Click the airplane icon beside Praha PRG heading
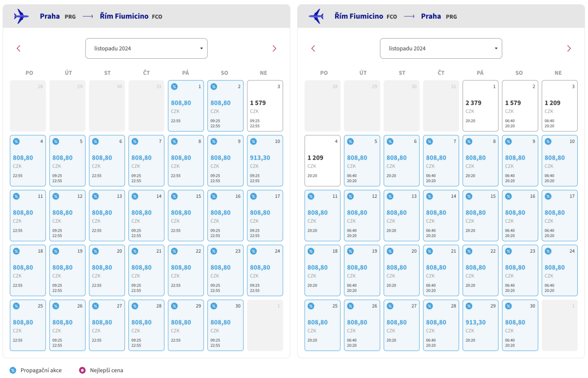The width and height of the screenshot is (588, 378). (x=22, y=16)
